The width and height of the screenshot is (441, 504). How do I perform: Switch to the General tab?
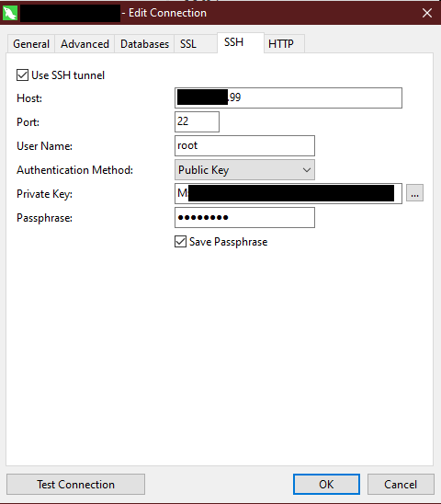click(31, 44)
